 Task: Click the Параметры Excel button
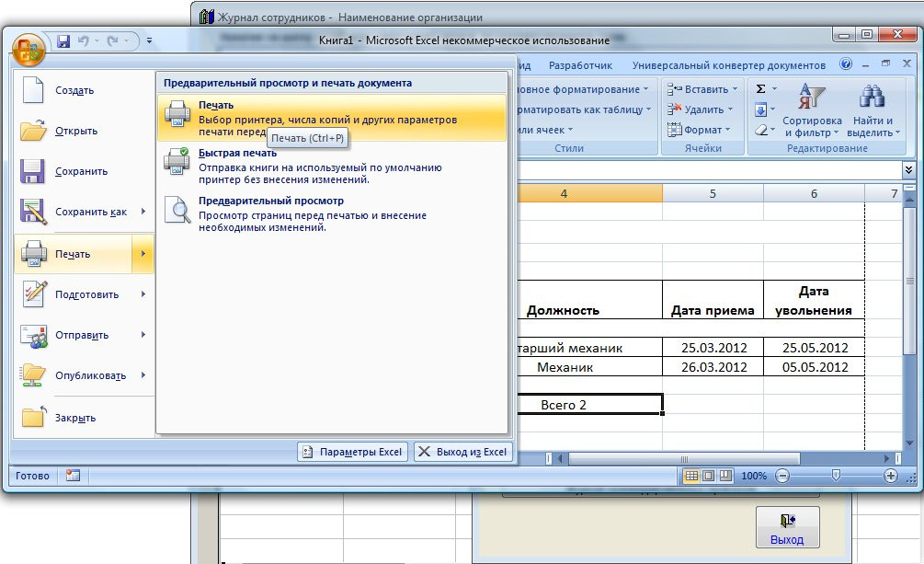[352, 452]
